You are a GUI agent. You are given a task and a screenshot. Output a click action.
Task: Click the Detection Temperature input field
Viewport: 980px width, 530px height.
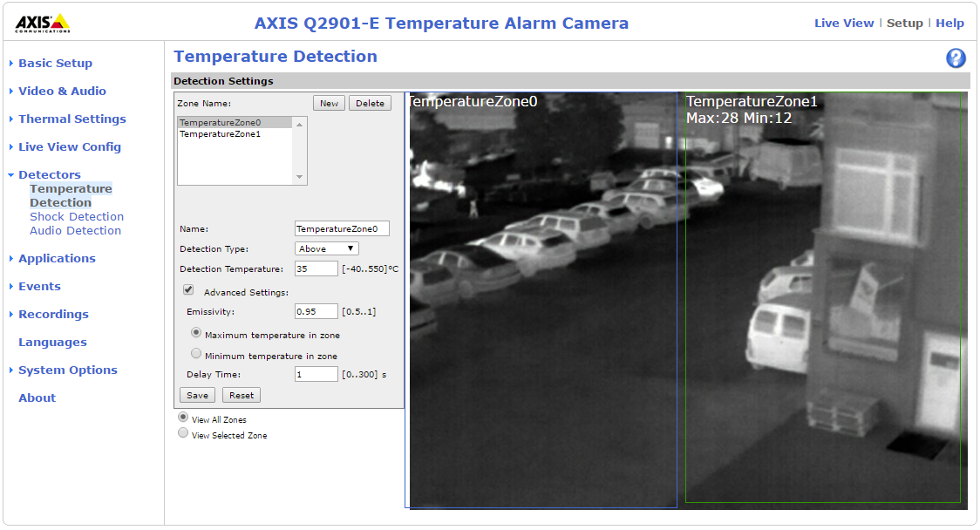tap(315, 268)
